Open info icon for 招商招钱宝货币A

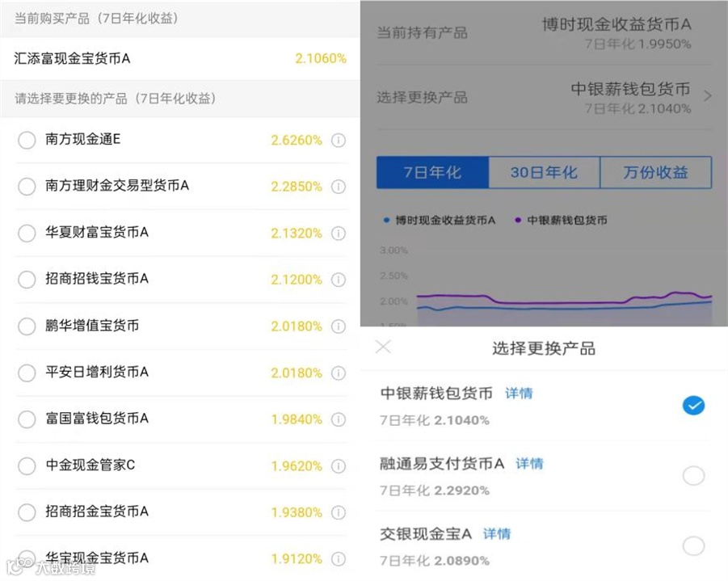[339, 280]
